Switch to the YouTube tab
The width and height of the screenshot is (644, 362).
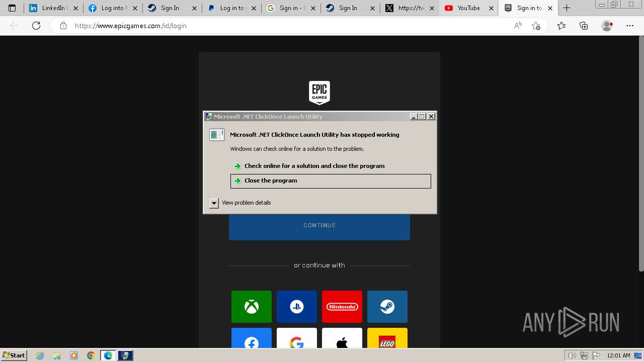click(469, 8)
